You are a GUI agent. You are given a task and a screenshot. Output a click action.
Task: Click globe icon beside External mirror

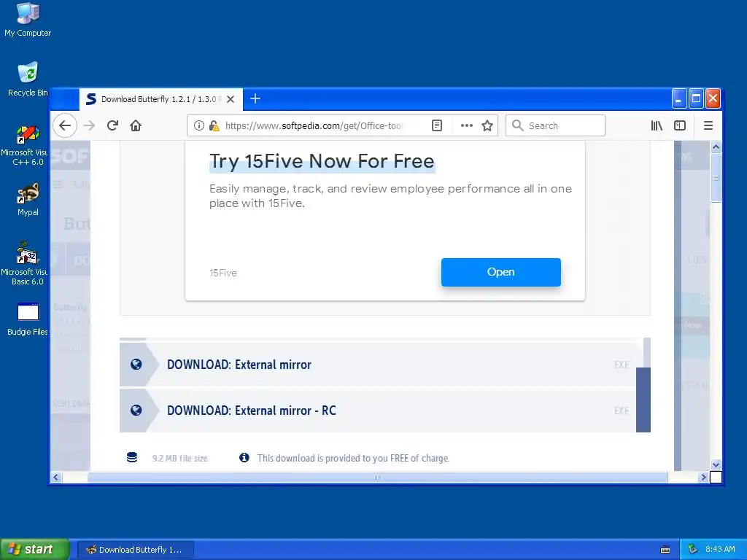[136, 365]
